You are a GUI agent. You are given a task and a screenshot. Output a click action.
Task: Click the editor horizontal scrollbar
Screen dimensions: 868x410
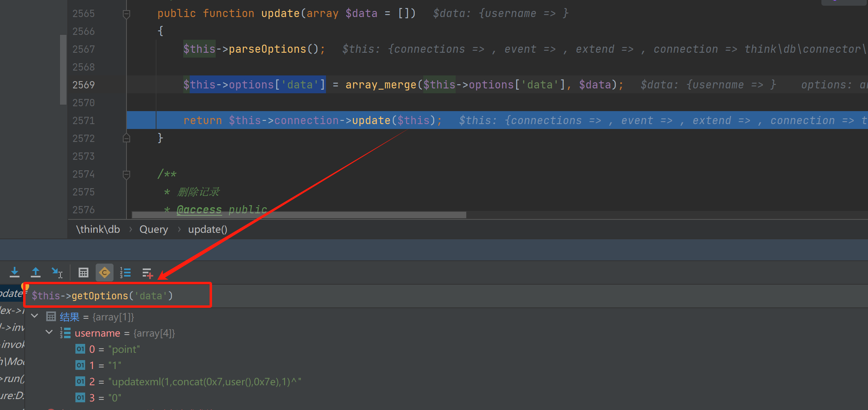point(299,215)
